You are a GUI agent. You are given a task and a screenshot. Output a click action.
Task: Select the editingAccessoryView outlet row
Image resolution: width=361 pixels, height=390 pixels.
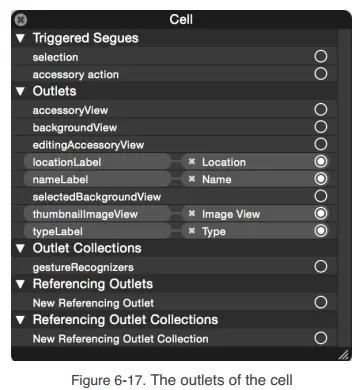click(x=174, y=144)
